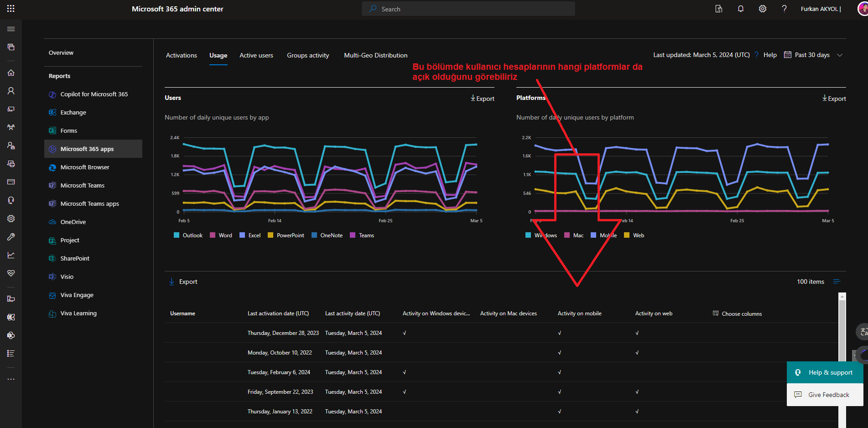Switch to the Activations tab
The width and height of the screenshot is (868, 428).
(x=181, y=55)
